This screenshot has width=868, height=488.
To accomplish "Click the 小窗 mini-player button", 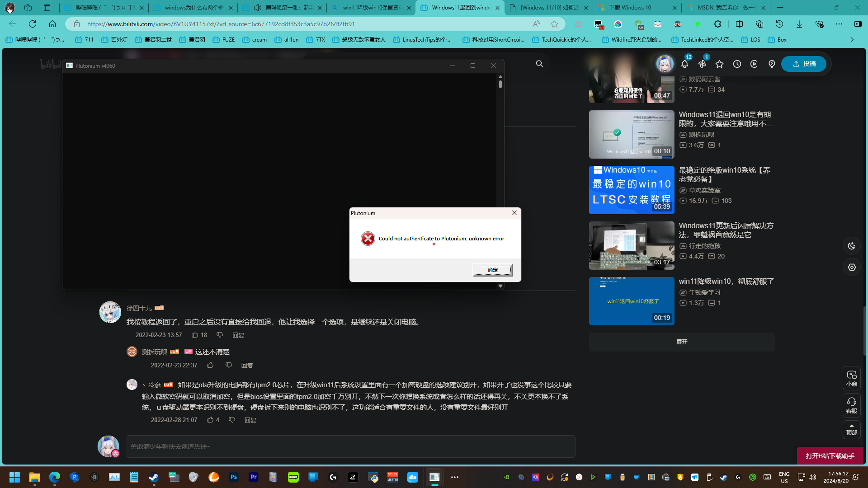I will 852,378.
